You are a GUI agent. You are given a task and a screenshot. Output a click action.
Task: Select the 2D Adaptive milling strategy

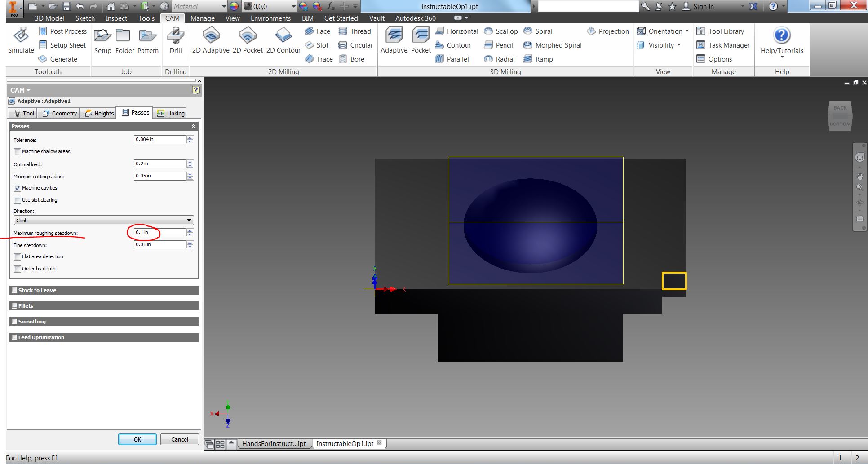click(x=211, y=40)
